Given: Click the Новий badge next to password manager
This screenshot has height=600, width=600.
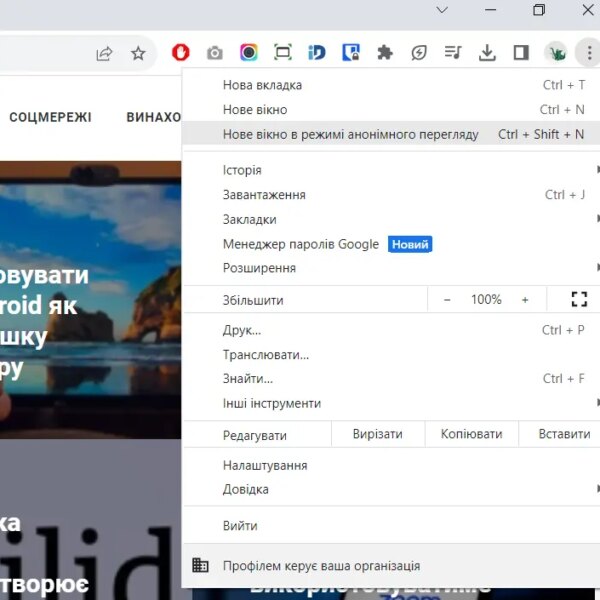Looking at the screenshot, I should tap(410, 244).
